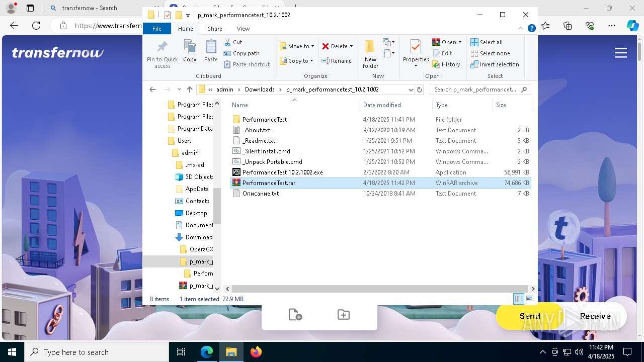Expand the Open dropdown arrow
This screenshot has height=362, width=644.
tap(460, 42)
